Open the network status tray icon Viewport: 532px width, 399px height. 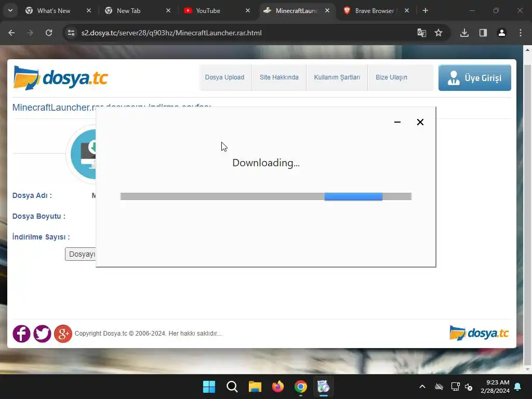pyautogui.click(x=455, y=387)
